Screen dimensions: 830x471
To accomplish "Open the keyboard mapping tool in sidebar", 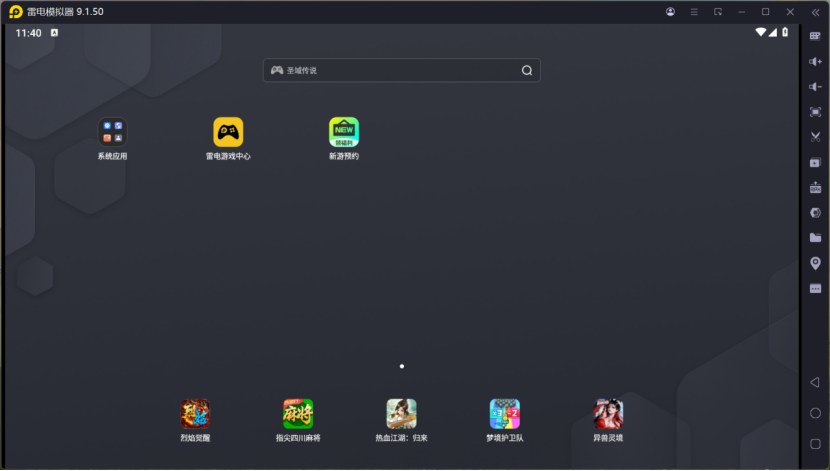I will click(815, 36).
